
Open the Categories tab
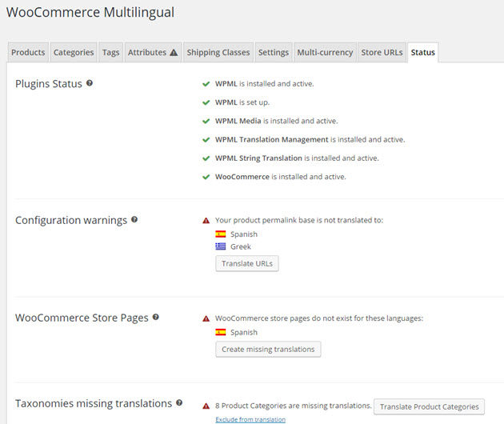click(x=74, y=52)
